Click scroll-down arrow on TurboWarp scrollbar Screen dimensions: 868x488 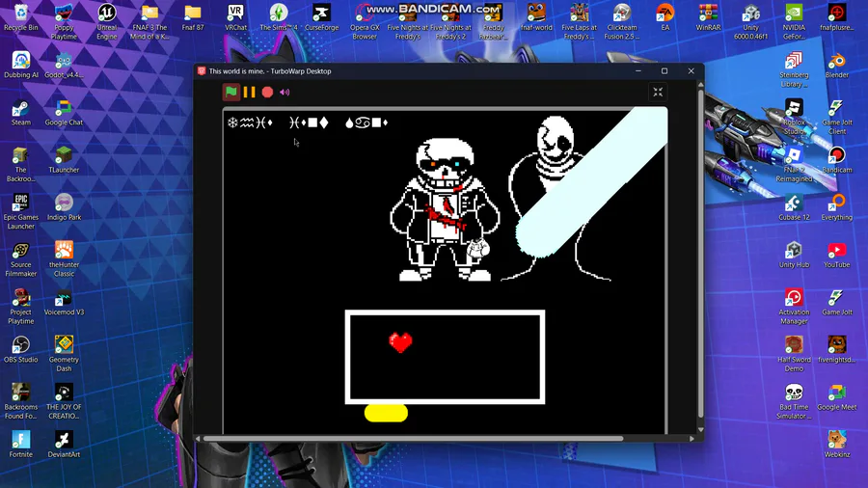pos(701,429)
